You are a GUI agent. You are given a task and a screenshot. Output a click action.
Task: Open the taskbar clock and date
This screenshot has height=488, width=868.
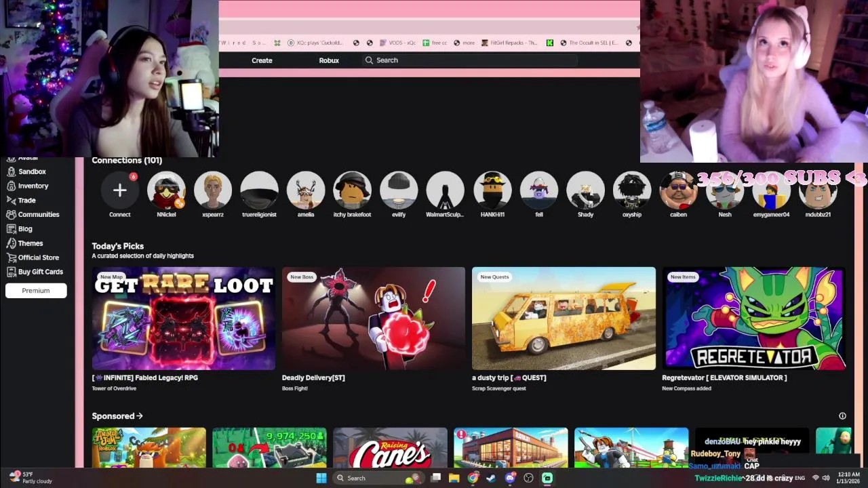[x=848, y=478]
